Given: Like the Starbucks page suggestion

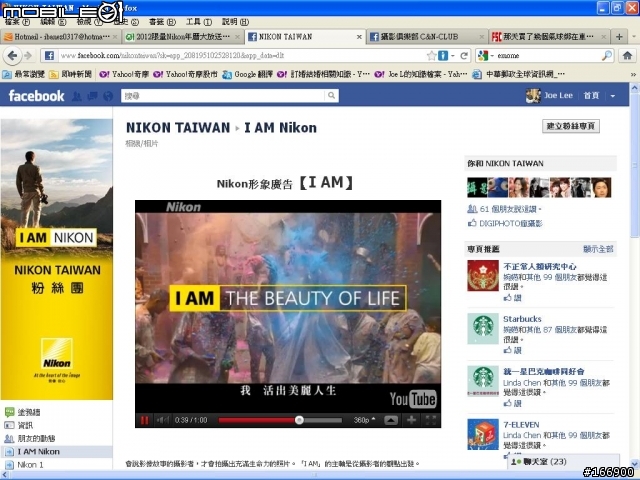Looking at the screenshot, I should click(513, 350).
